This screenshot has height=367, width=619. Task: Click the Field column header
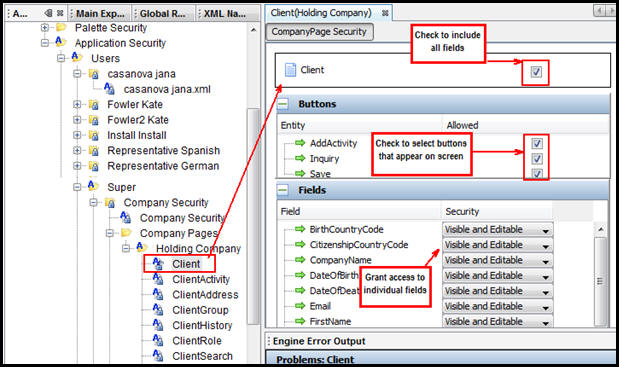click(290, 212)
